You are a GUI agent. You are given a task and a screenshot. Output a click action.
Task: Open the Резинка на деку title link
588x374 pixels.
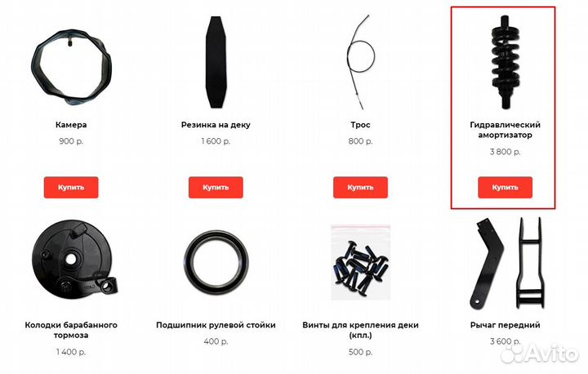(216, 125)
